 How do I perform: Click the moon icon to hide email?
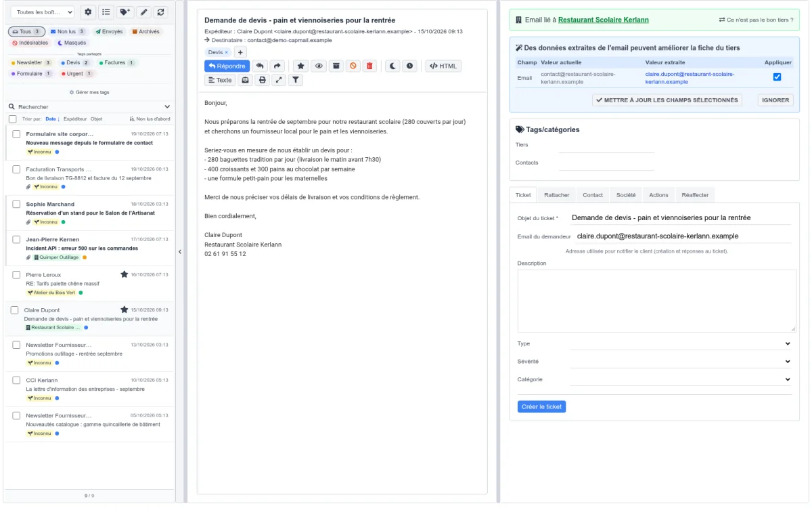pyautogui.click(x=392, y=66)
